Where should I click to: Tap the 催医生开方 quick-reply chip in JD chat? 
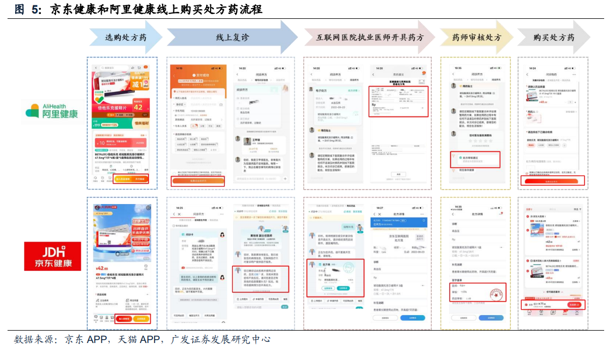(x=194, y=316)
